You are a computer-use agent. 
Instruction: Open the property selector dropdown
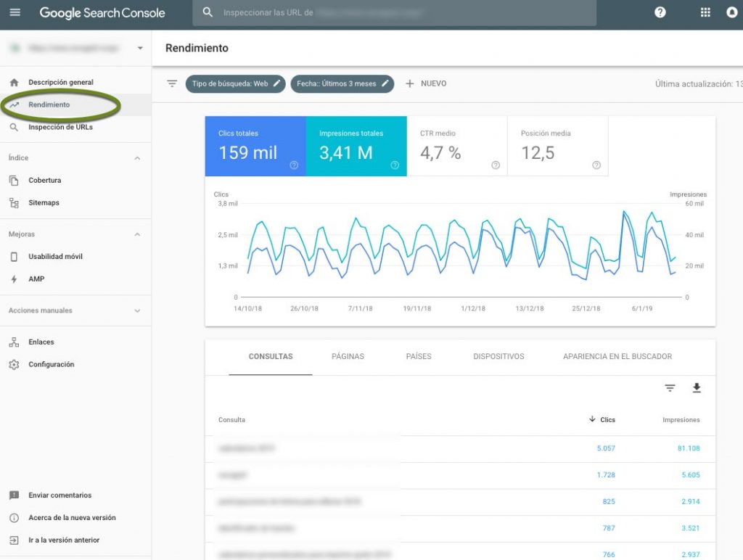point(140,49)
